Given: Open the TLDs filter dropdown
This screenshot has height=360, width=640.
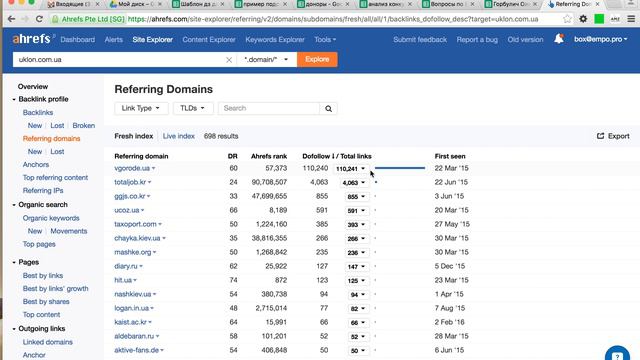Looking at the screenshot, I should (x=192, y=108).
